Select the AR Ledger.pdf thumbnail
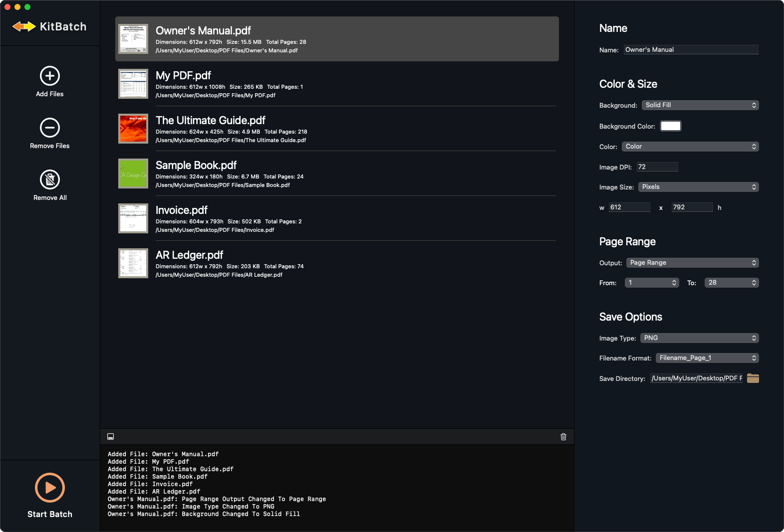The image size is (784, 532). click(133, 263)
